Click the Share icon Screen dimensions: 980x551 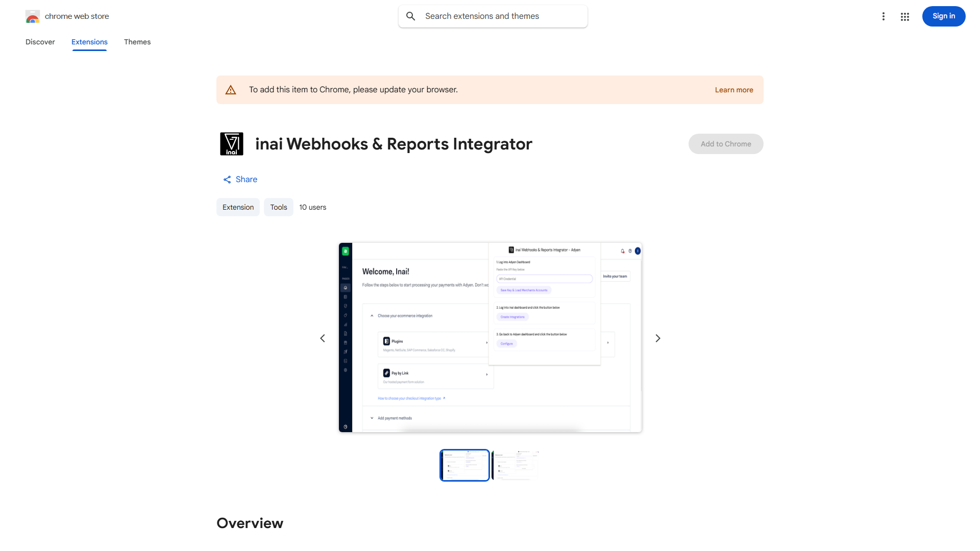click(x=227, y=180)
